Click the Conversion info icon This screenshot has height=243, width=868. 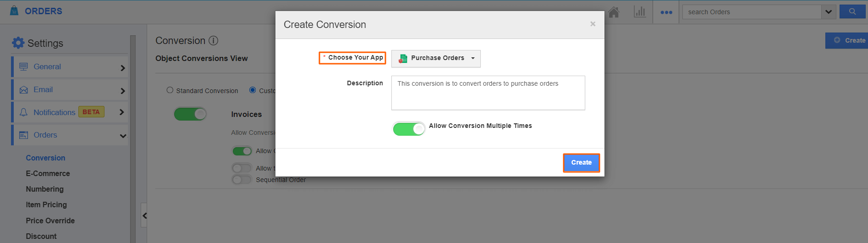click(x=214, y=41)
